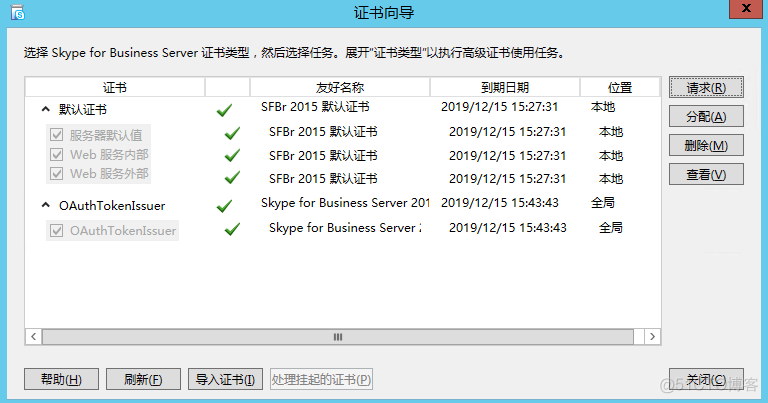Click the 位置 column header
The image size is (768, 403).
pyautogui.click(x=620, y=87)
